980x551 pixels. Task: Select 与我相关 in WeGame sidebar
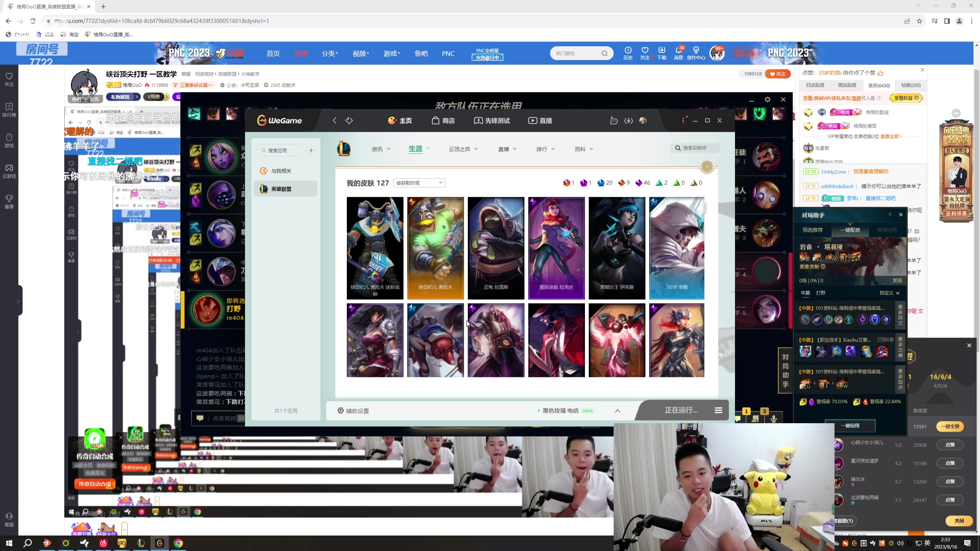click(x=286, y=171)
